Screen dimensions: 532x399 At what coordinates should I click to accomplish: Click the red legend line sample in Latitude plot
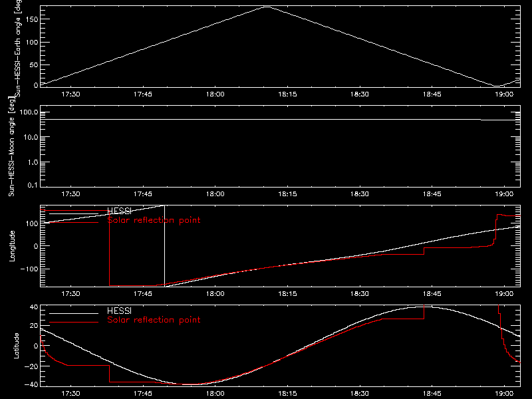point(74,322)
